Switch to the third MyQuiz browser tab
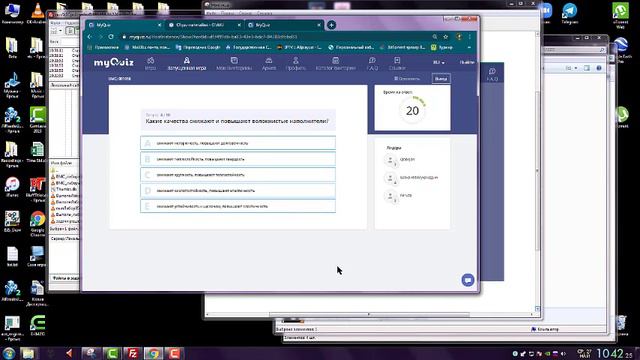The width and height of the screenshot is (640, 360). [283, 25]
